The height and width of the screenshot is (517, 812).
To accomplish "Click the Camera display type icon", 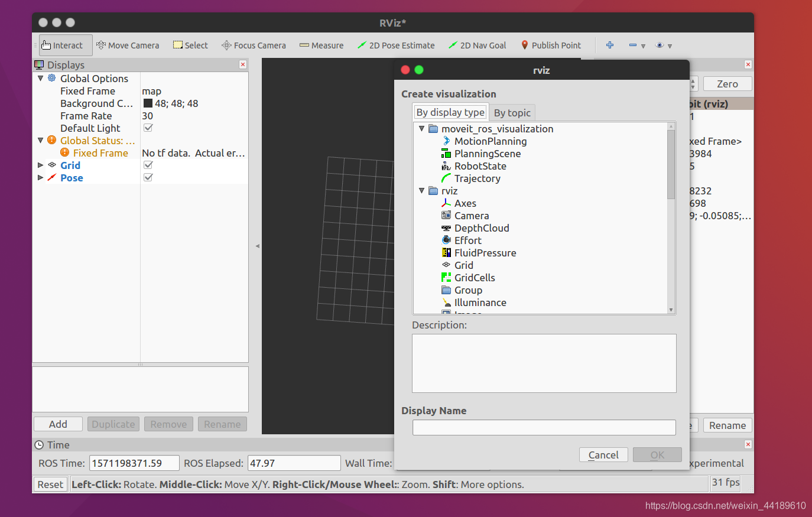I will pos(446,216).
